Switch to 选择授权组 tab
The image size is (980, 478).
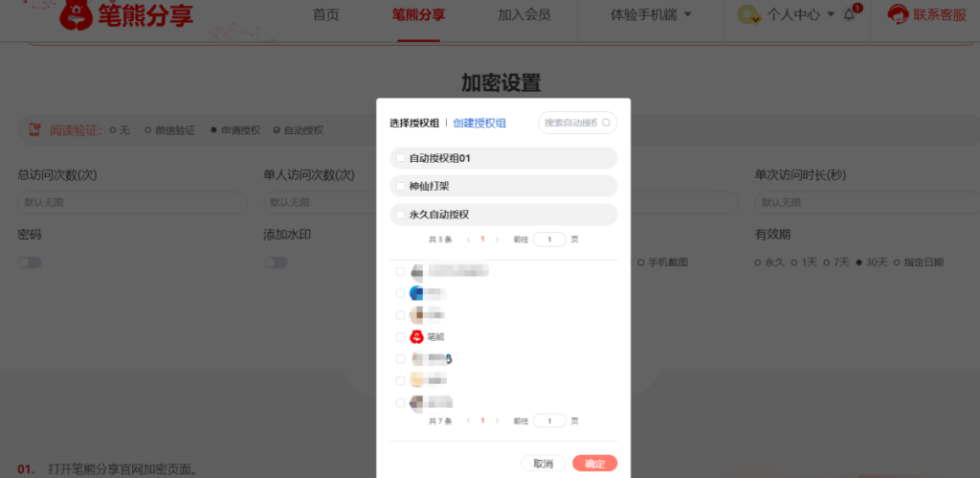[414, 124]
